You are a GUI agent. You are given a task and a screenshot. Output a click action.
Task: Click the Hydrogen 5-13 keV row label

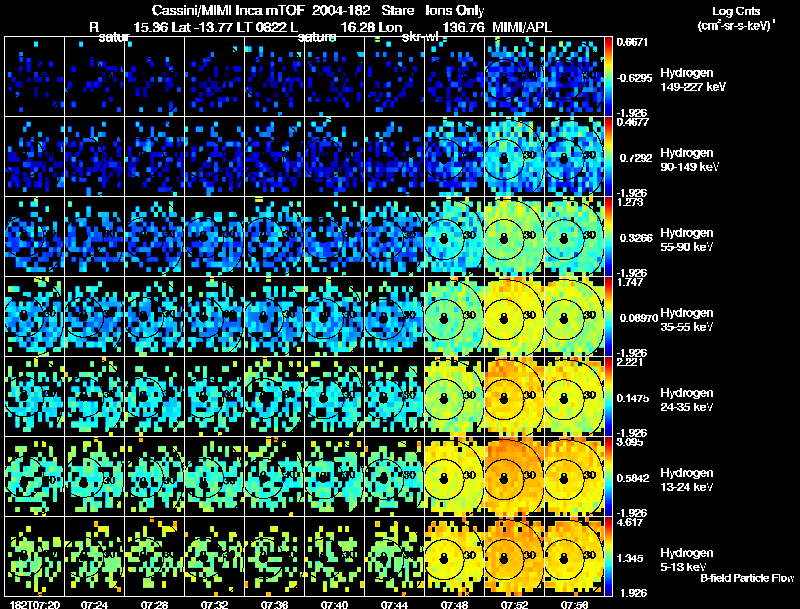pyautogui.click(x=687, y=560)
